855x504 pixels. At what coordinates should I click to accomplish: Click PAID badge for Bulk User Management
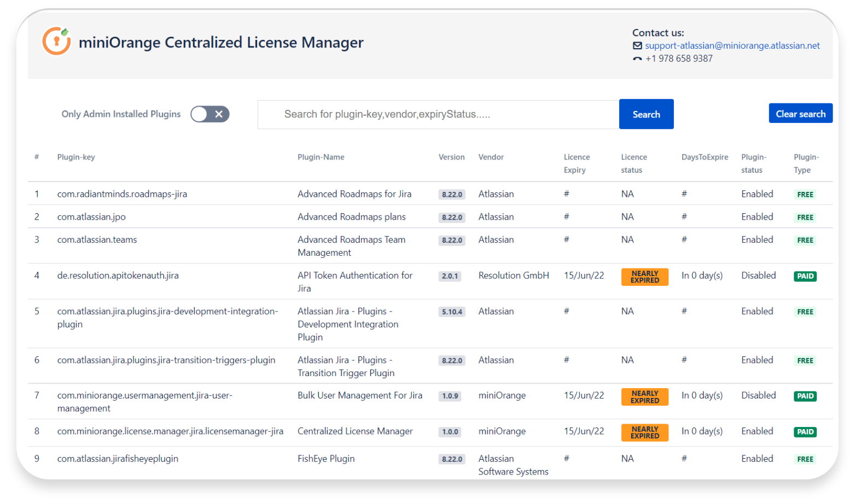coord(805,396)
